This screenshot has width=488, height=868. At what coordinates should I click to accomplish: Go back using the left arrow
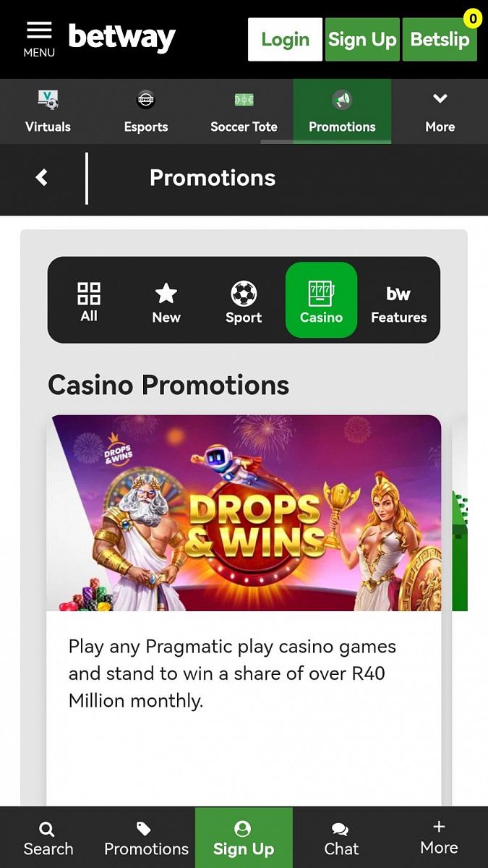pos(42,178)
